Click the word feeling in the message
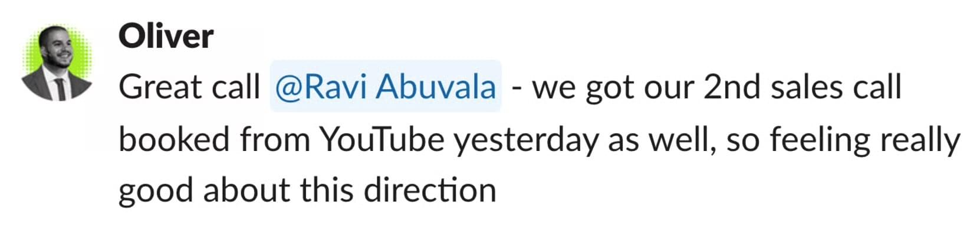 (x=820, y=141)
